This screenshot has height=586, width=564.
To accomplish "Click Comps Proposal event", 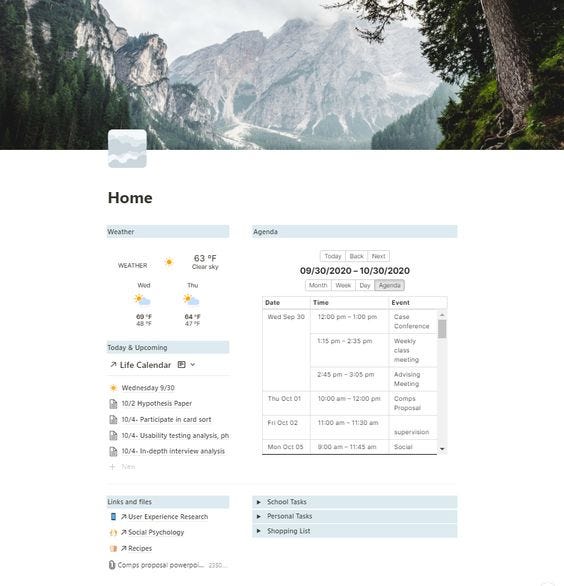I will point(407,403).
